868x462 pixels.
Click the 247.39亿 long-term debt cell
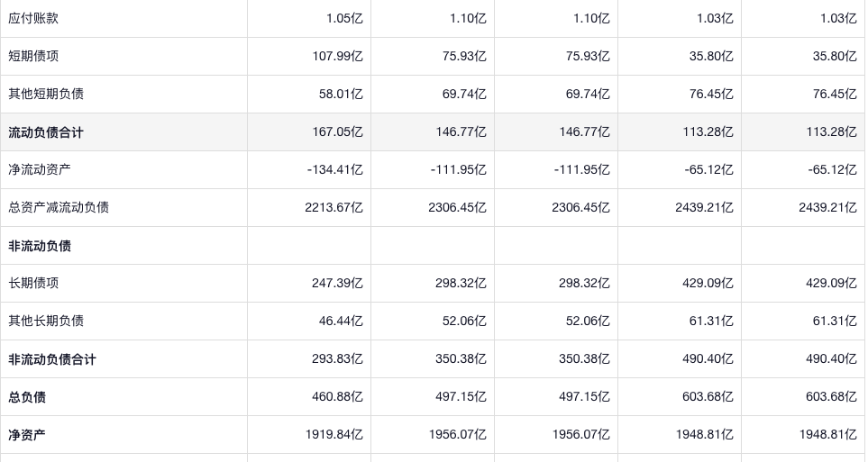pos(337,283)
